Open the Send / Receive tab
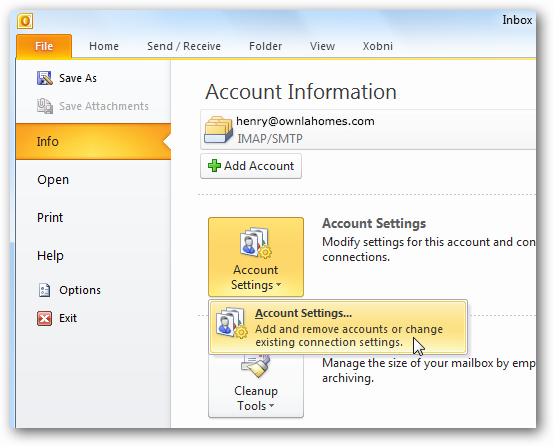Image resolution: width=554 pixels, height=446 pixels. (184, 46)
